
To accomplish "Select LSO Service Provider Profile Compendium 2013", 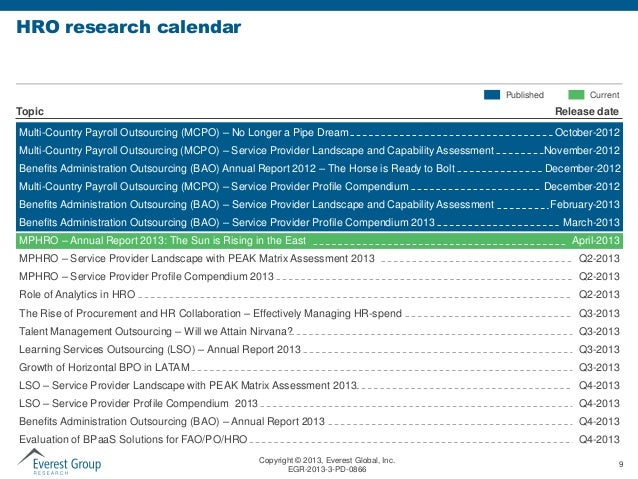I will tap(319, 403).
